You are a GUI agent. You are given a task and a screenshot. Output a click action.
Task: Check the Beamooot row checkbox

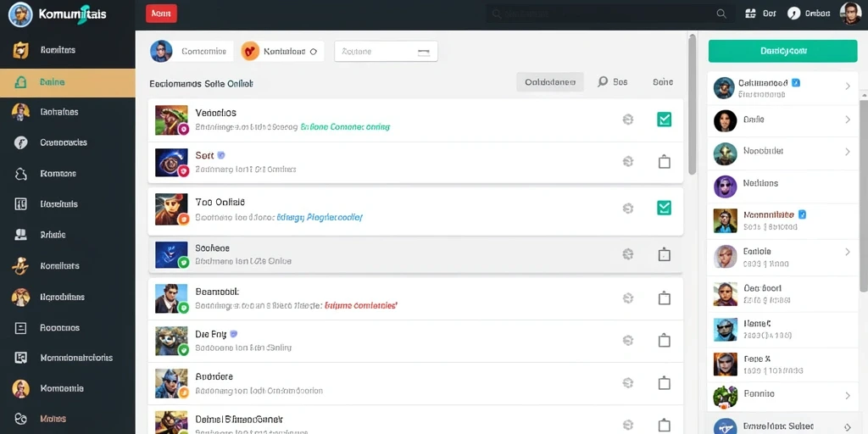664,298
